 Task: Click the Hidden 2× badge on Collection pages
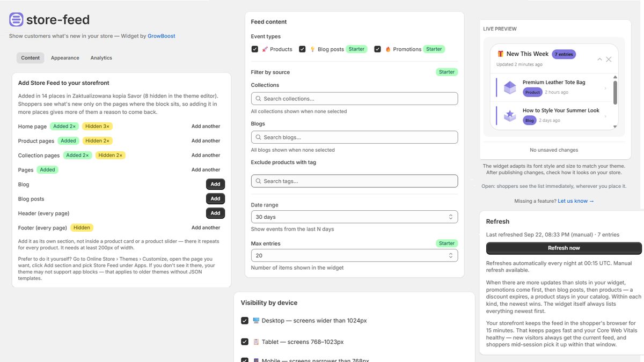tap(110, 156)
